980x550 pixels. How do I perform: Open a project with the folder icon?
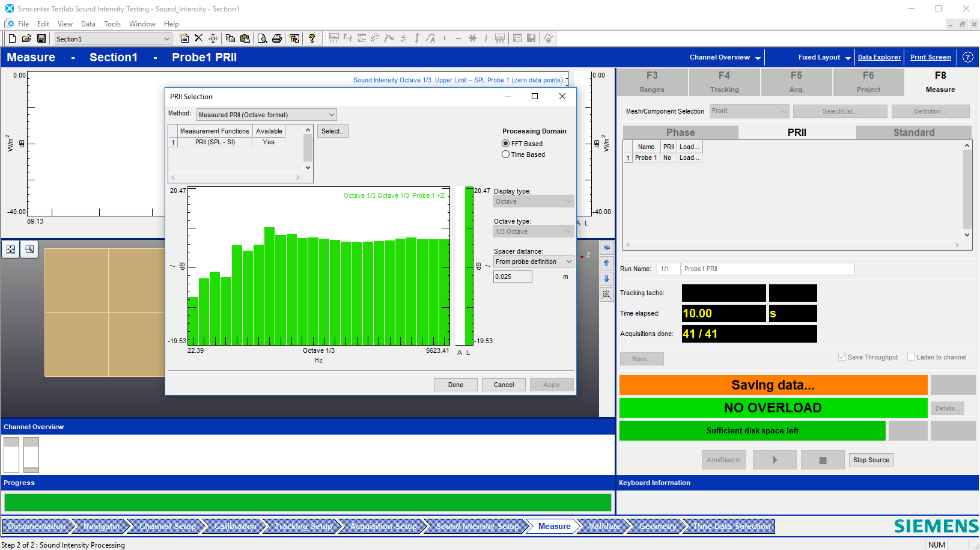[x=26, y=38]
